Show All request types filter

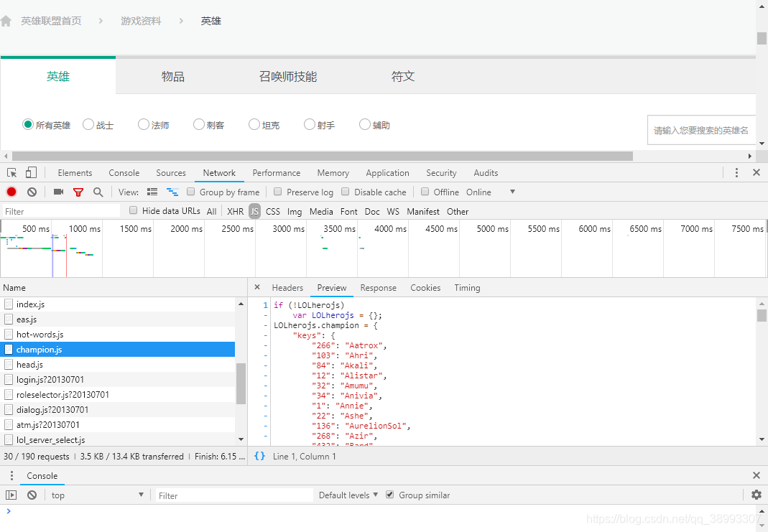[212, 211]
